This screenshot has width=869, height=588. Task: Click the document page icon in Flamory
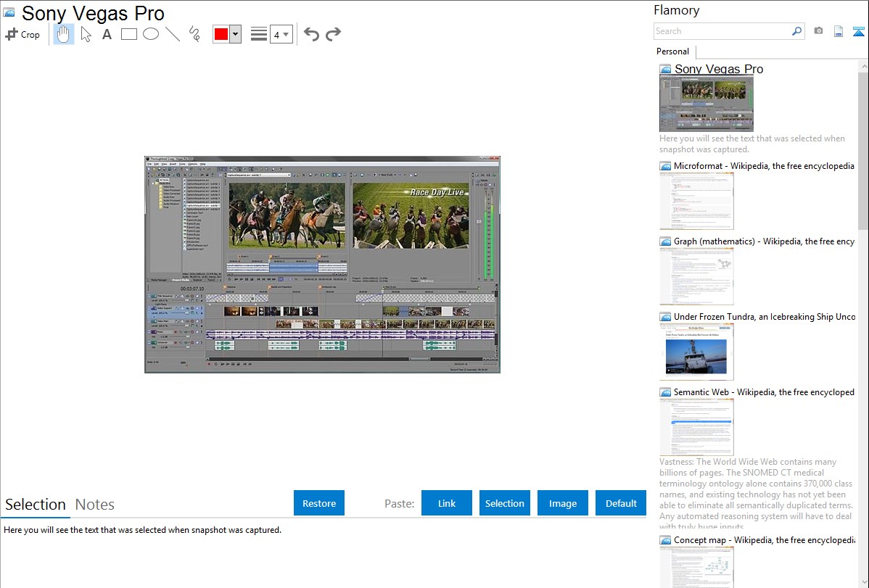pos(839,31)
